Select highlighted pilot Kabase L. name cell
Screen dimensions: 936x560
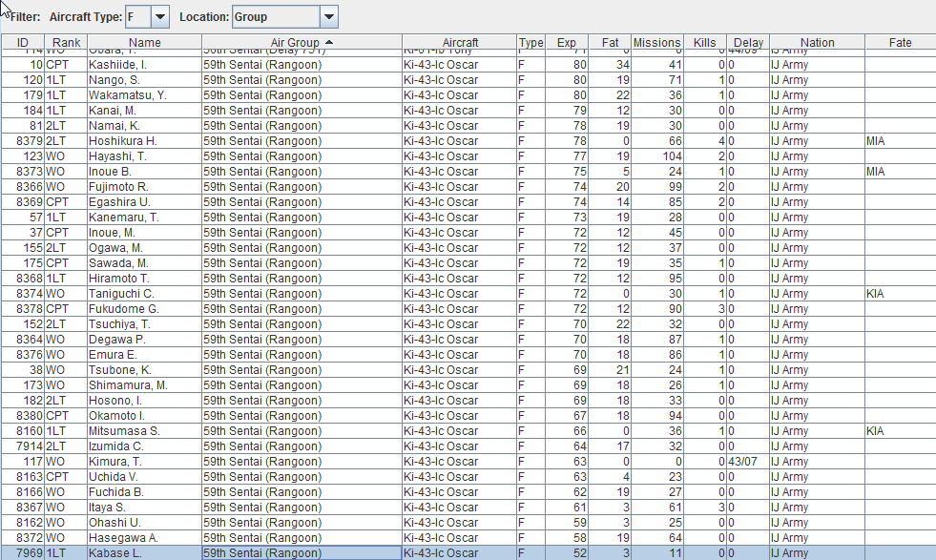coord(144,552)
